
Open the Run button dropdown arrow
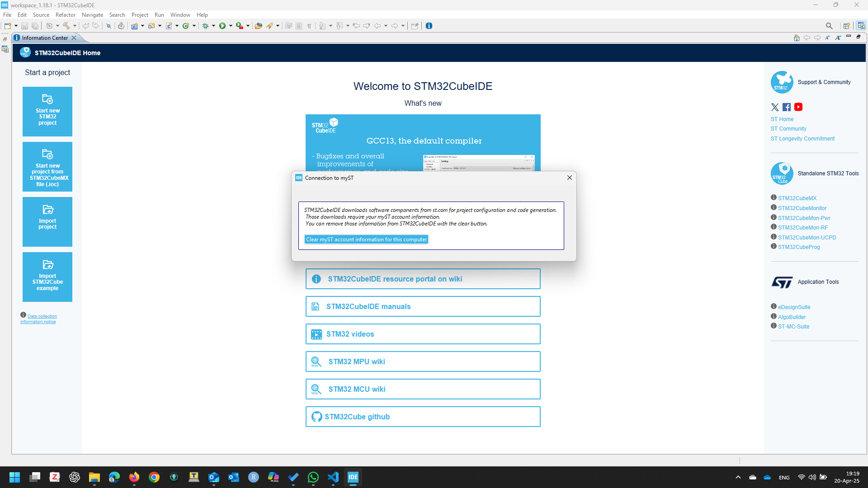(x=231, y=26)
